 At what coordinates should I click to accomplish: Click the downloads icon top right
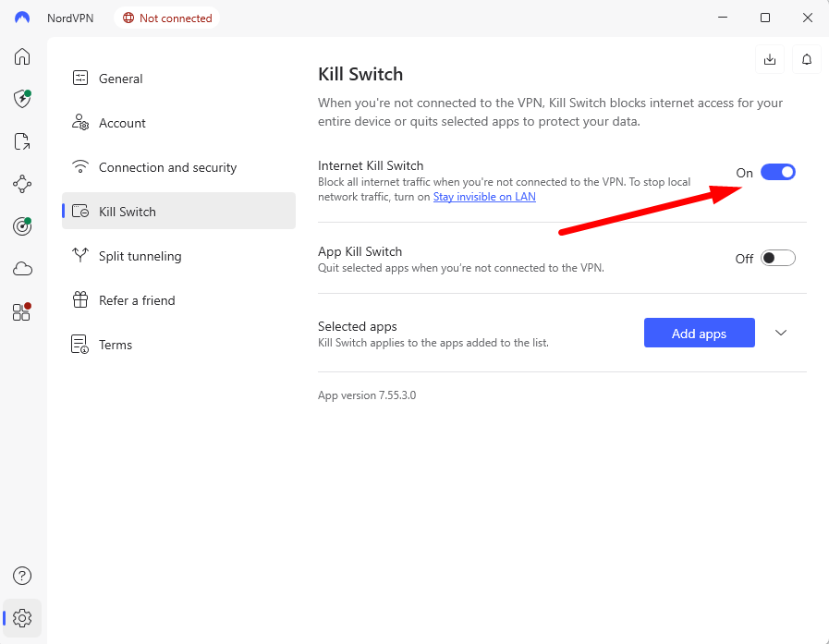(769, 58)
